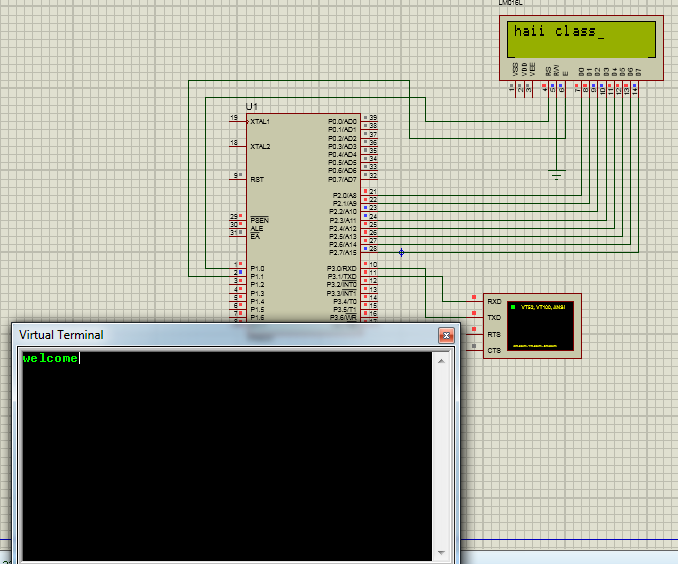Image resolution: width=678 pixels, height=564 pixels.
Task: Click the P0.3/AD3 pin label
Action: tap(342, 146)
